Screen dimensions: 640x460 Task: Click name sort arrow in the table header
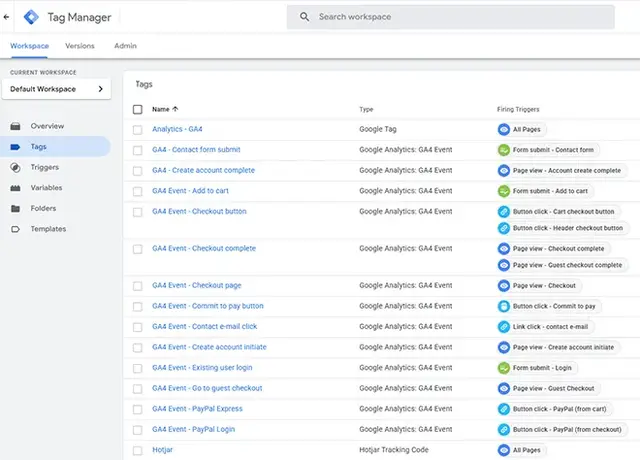click(175, 109)
